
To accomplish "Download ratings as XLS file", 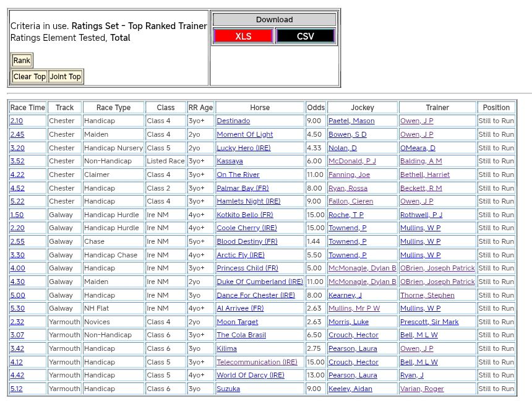I will pyautogui.click(x=243, y=37).
